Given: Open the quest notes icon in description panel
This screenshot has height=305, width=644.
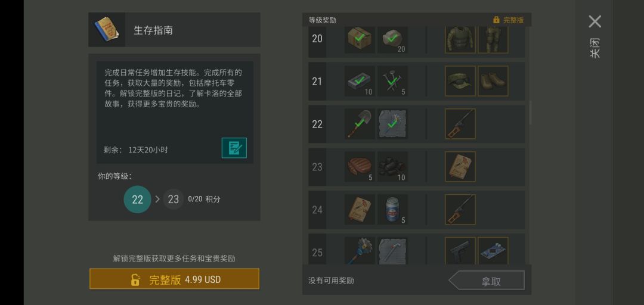Looking at the screenshot, I should 234,148.
